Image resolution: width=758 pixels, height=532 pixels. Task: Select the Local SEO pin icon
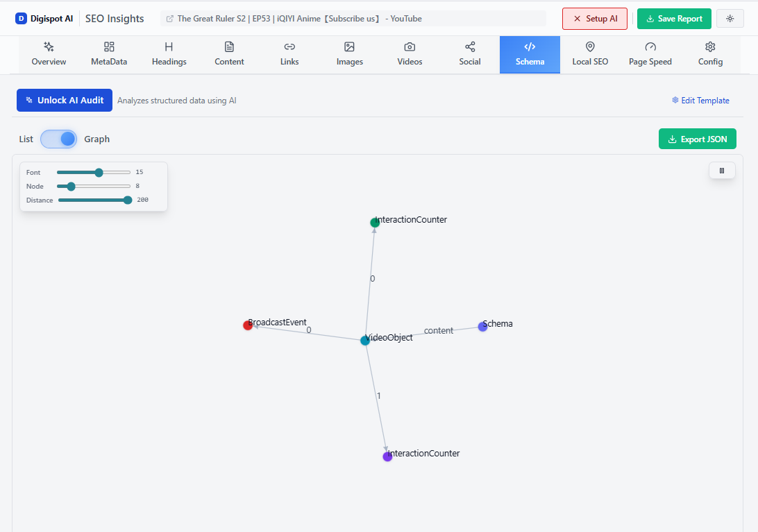coord(590,47)
